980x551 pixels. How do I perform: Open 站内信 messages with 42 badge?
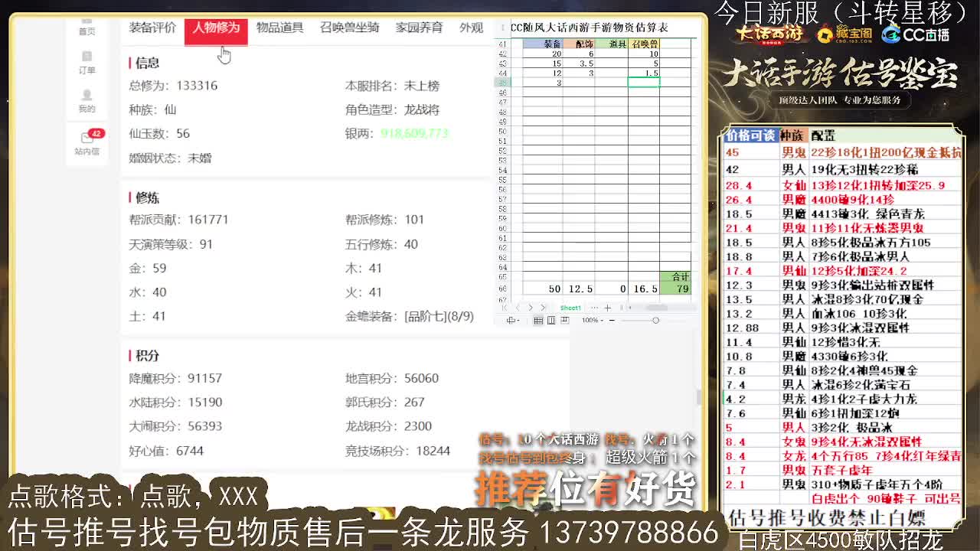87,142
